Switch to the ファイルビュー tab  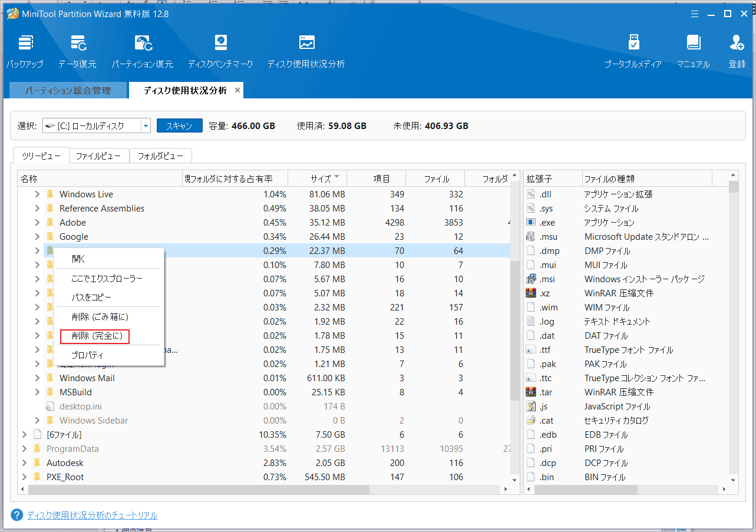[98, 156]
